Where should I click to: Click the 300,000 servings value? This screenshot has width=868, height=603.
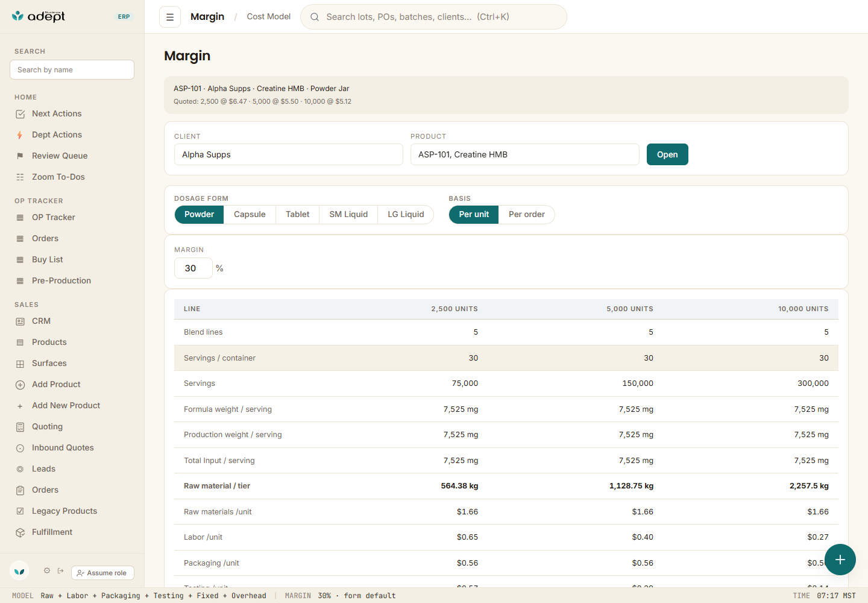(x=813, y=384)
